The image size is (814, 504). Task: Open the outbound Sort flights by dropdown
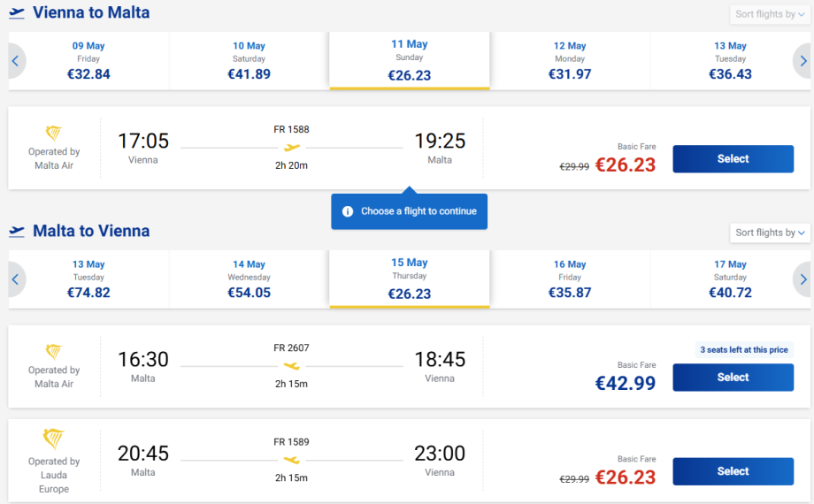(x=771, y=14)
